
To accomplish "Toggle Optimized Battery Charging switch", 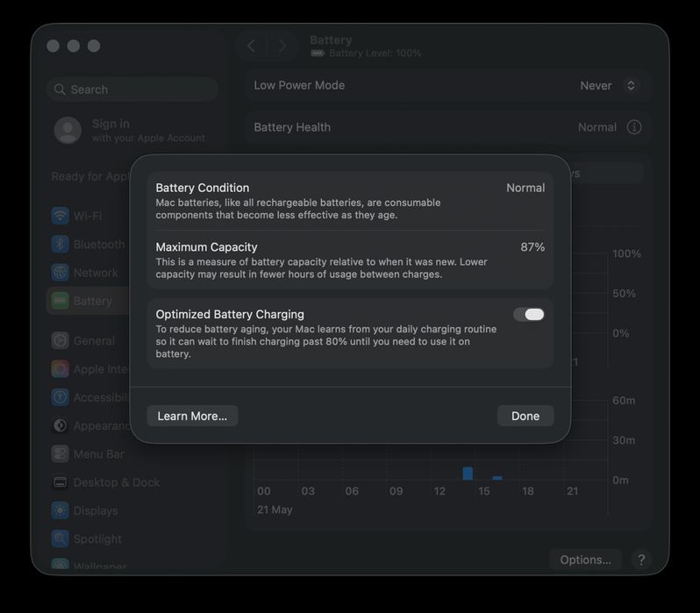I will tap(529, 315).
